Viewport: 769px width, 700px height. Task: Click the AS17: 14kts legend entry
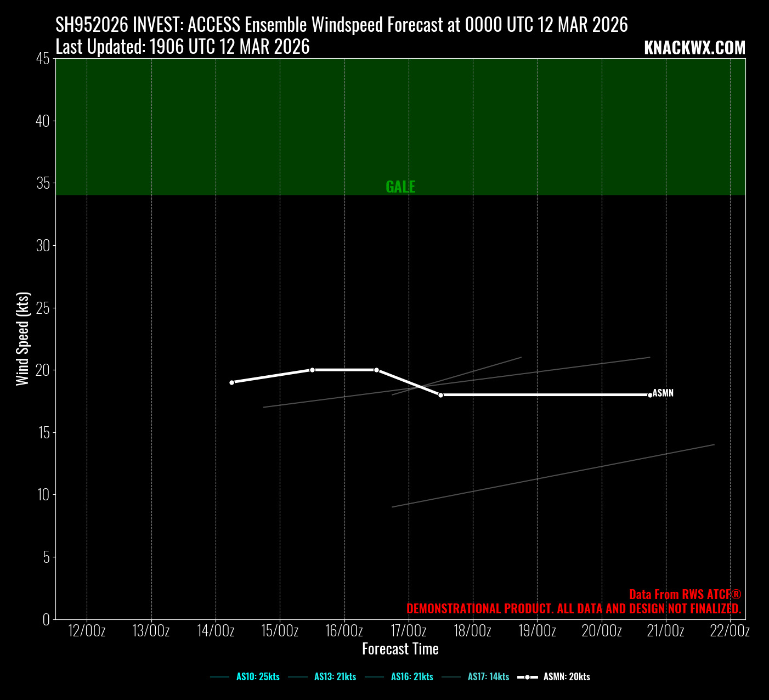coord(488,677)
